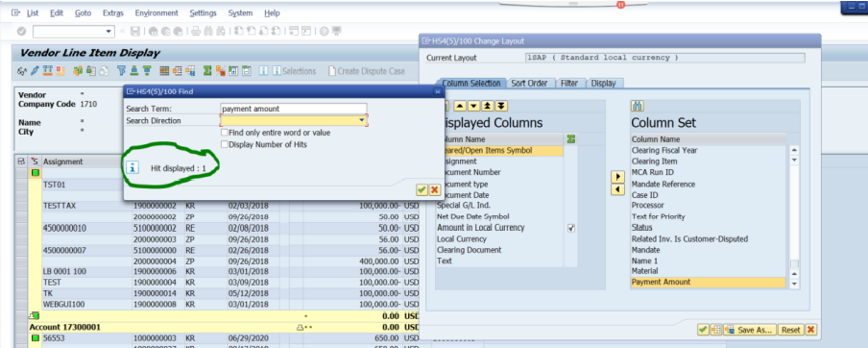868x348 pixels.
Task: Move column up with single up arrow
Action: click(461, 106)
